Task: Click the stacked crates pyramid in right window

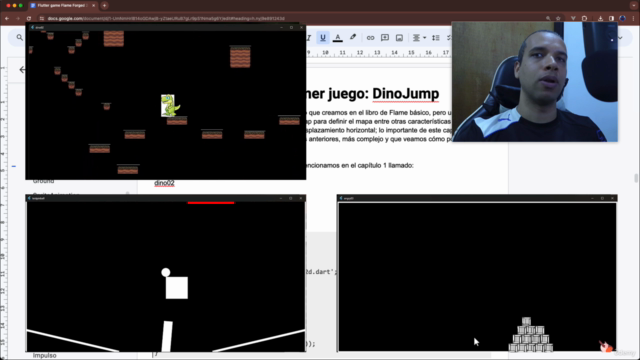Action: 530,335
